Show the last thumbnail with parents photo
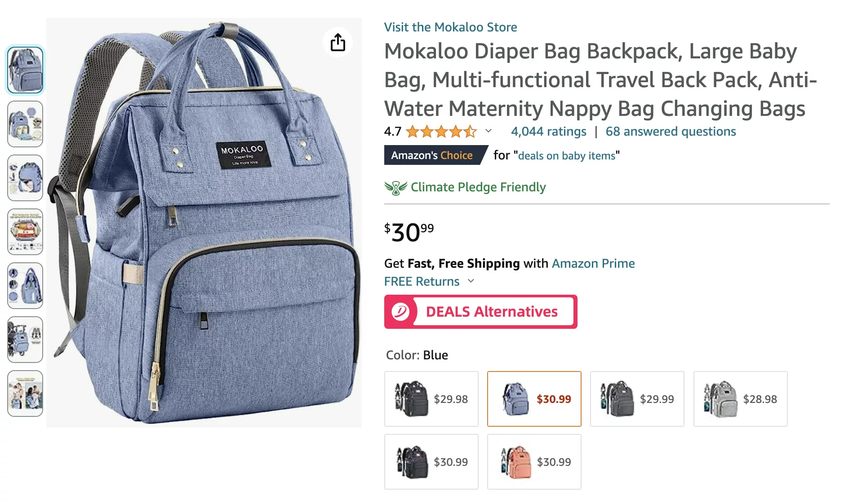Viewport: 844px width, 504px height. tap(25, 393)
